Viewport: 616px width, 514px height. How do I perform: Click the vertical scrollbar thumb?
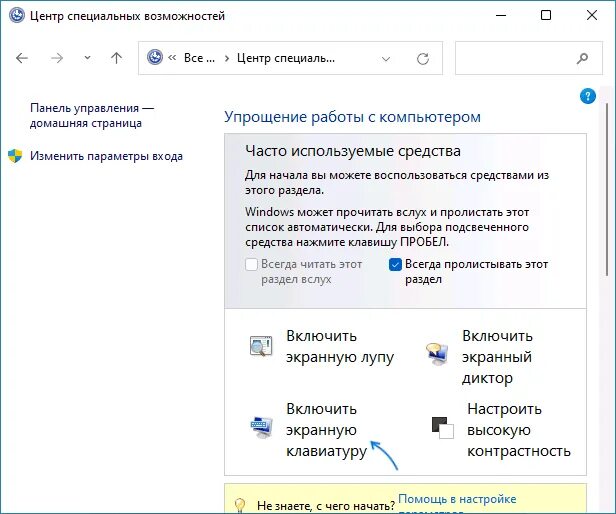(607, 191)
